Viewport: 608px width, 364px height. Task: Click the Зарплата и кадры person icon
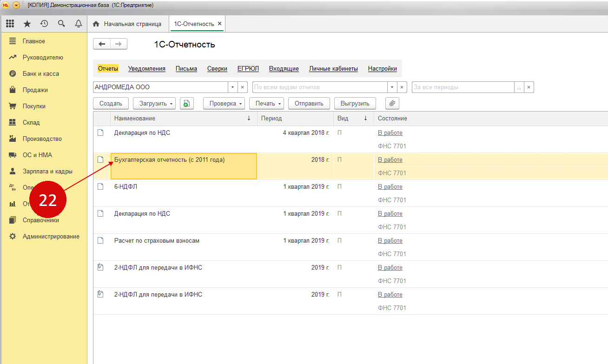13,172
